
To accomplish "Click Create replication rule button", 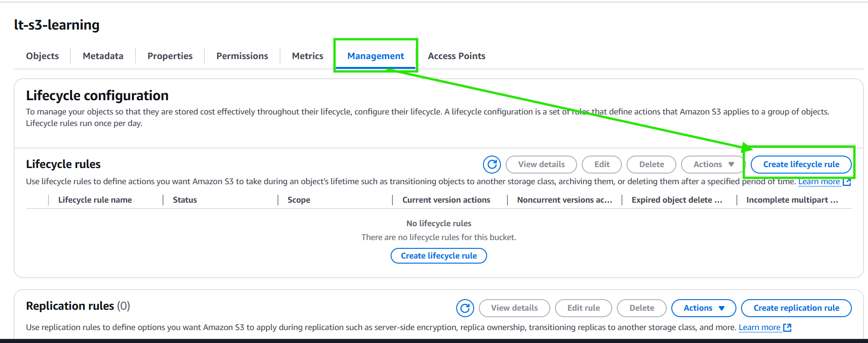I will [796, 308].
